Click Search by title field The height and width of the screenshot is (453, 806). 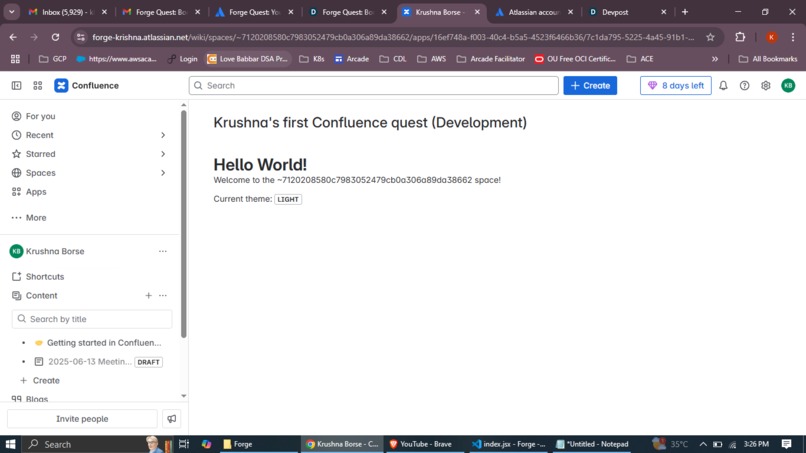click(x=92, y=319)
